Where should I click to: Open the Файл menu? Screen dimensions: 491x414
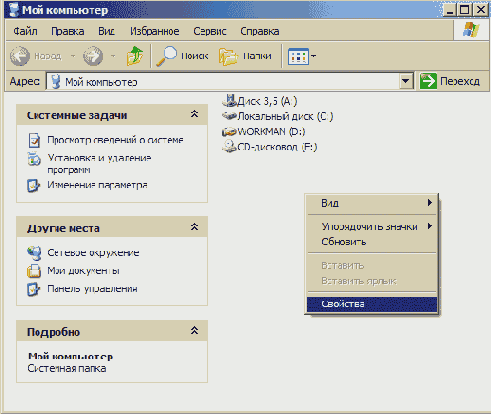click(25, 31)
